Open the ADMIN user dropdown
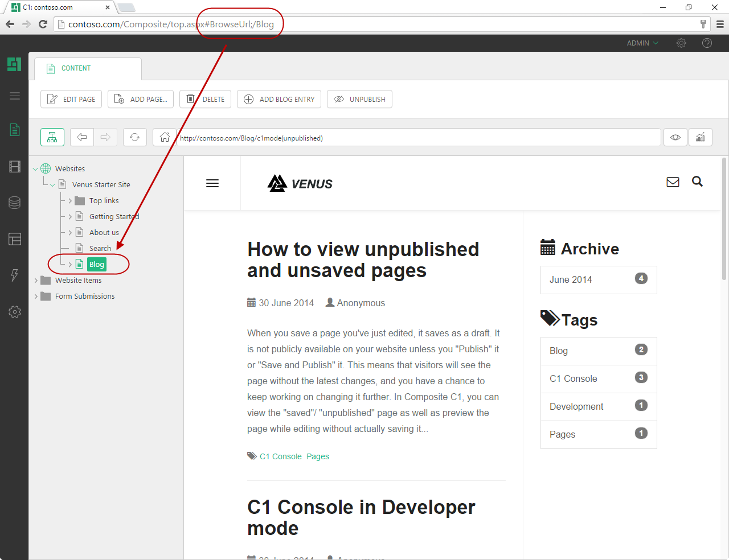 point(642,43)
